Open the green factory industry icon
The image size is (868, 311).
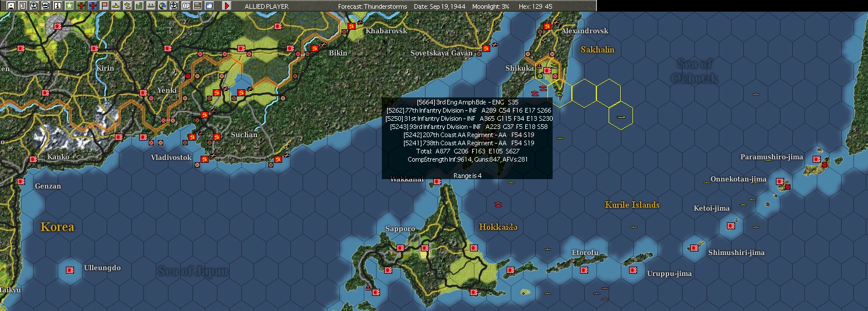click(x=139, y=6)
